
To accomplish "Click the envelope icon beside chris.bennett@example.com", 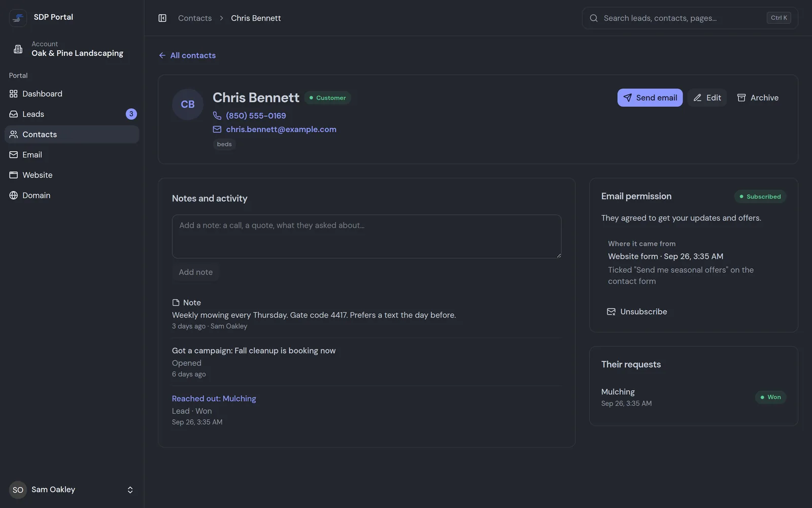I will [217, 130].
